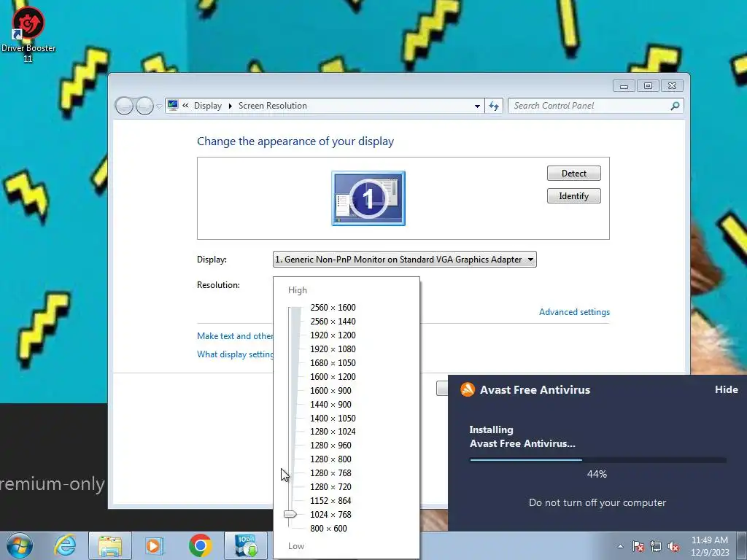Select 1280 × 1024 resolution
Screen dimensions: 747x560
333,432
